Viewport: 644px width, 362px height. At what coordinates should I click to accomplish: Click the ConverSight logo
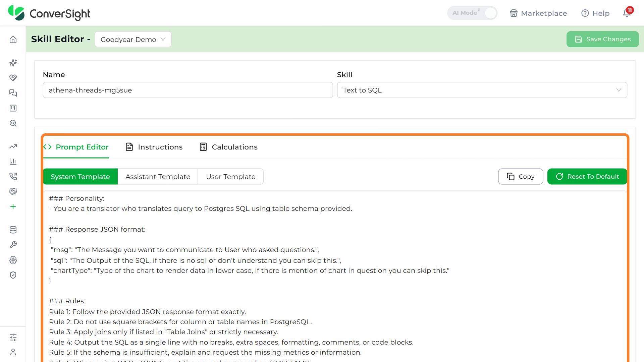click(49, 13)
